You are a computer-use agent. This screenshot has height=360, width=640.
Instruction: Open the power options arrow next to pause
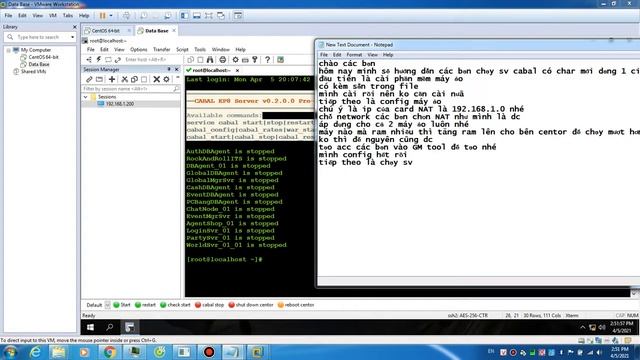(x=111, y=16)
